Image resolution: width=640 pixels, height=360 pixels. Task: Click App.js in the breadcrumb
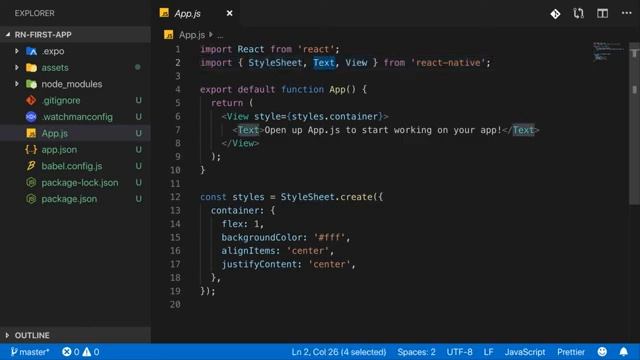pos(192,35)
